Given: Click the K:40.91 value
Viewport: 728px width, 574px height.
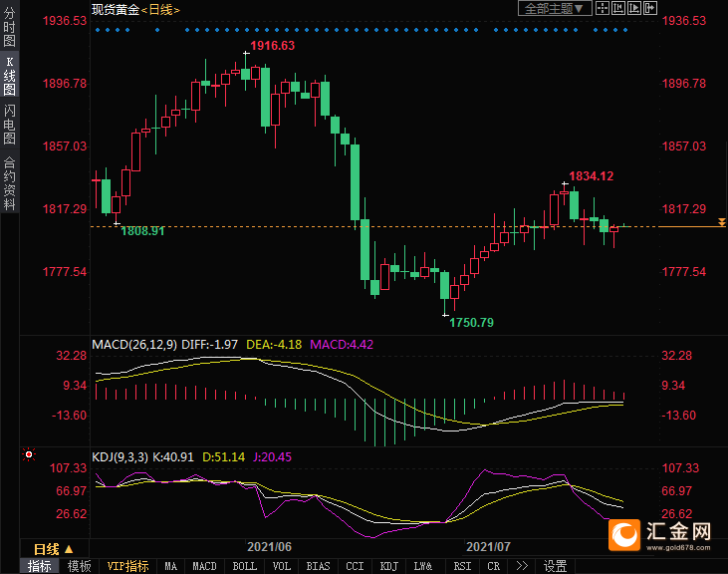Looking at the screenshot, I should click(x=173, y=457).
